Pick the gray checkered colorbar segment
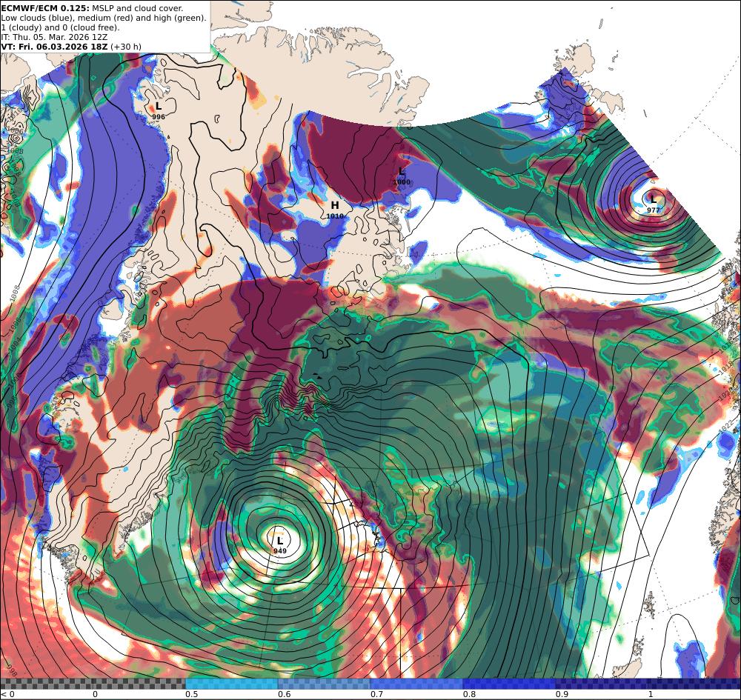Viewport: 741px width, 700px height. coord(93,684)
